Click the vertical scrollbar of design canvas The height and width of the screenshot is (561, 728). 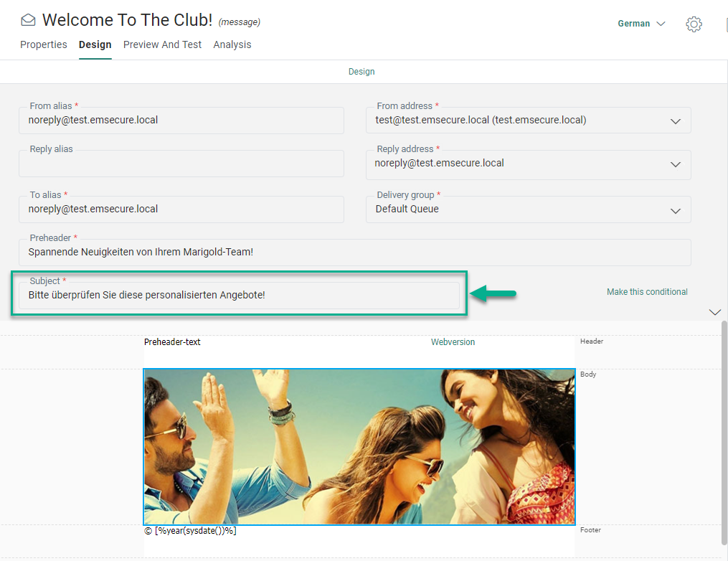coord(724,432)
